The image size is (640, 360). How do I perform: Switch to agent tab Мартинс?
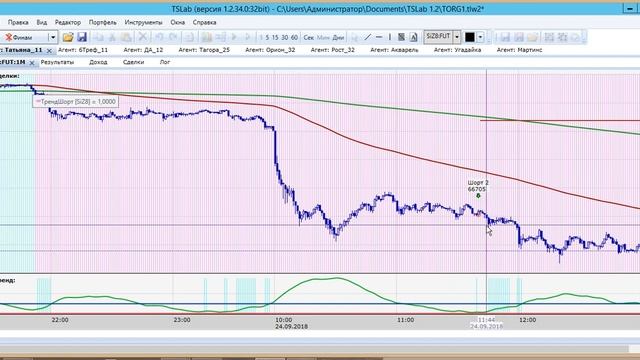520,50
